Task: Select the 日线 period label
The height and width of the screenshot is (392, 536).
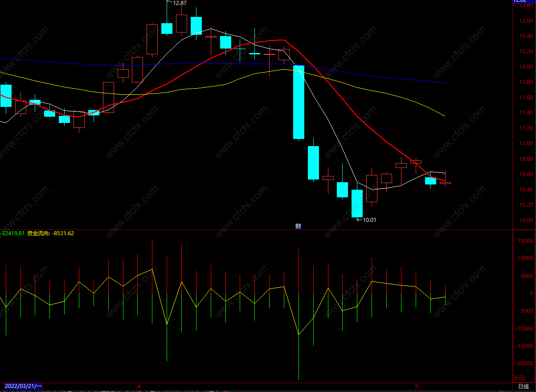Action: [x=524, y=386]
